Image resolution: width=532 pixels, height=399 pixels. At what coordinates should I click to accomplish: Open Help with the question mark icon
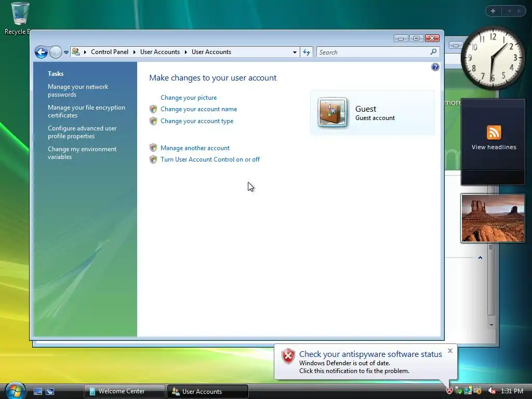(x=435, y=67)
